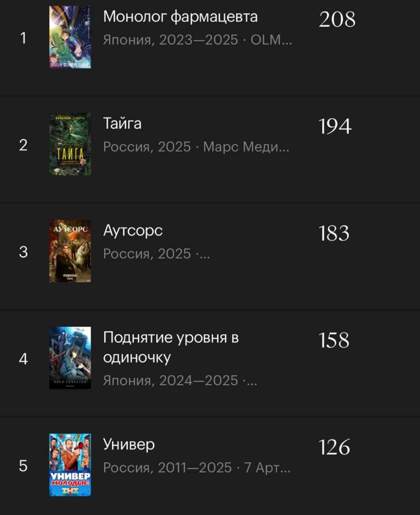Select the Россия, 2025 · Марс Меди… subtitle
Viewport: 420px width, 515px height.
pos(196,147)
